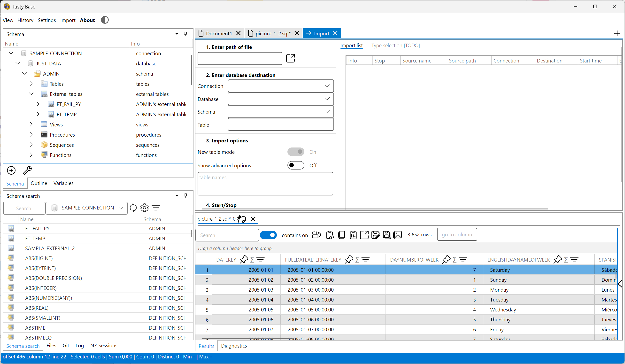625x364 pixels.
Task: Click the table names text area
Action: point(265,184)
